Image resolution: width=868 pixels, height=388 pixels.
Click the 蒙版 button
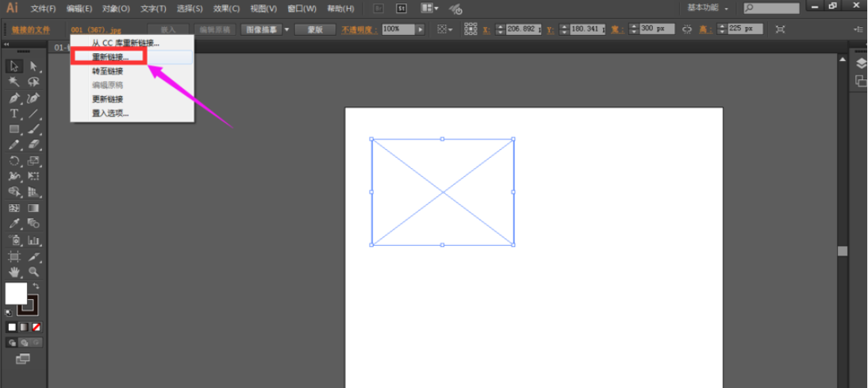click(x=314, y=29)
